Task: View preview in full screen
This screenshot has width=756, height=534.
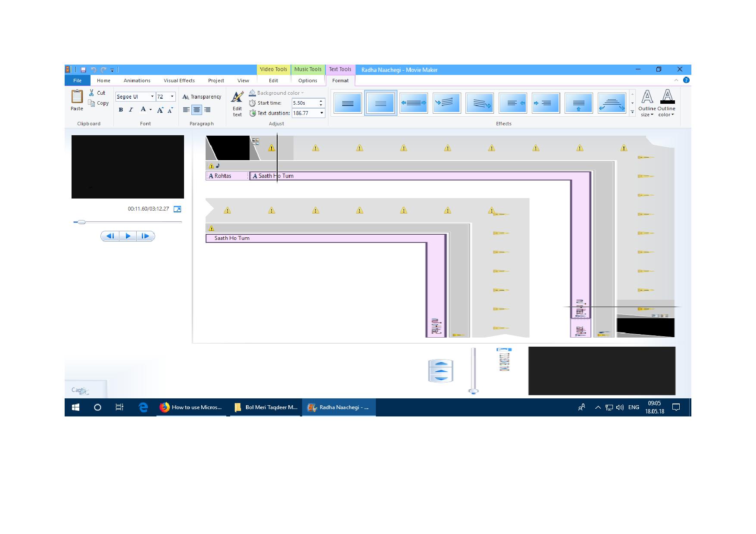Action: [x=177, y=209]
